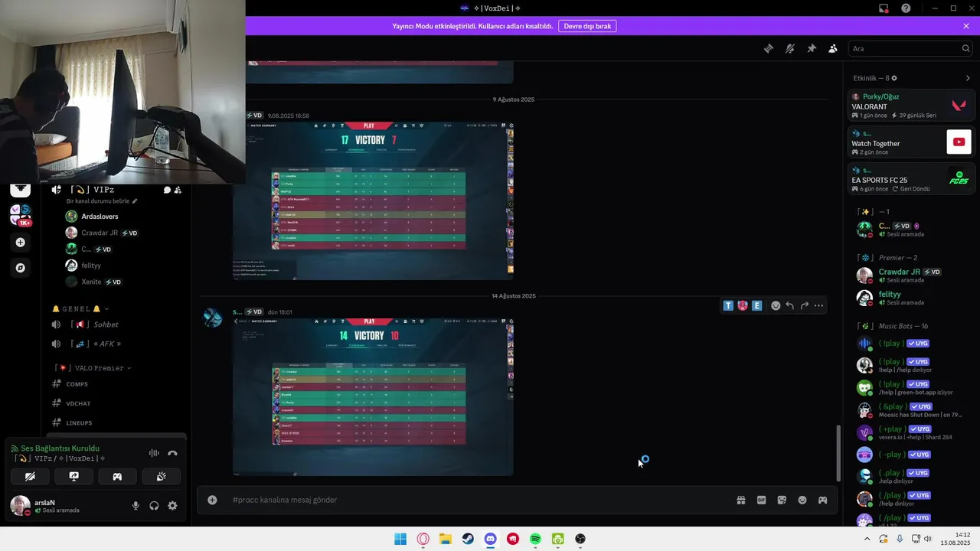Image resolution: width=980 pixels, height=551 pixels.
Task: Open the emoji picker in message bar
Action: (802, 500)
